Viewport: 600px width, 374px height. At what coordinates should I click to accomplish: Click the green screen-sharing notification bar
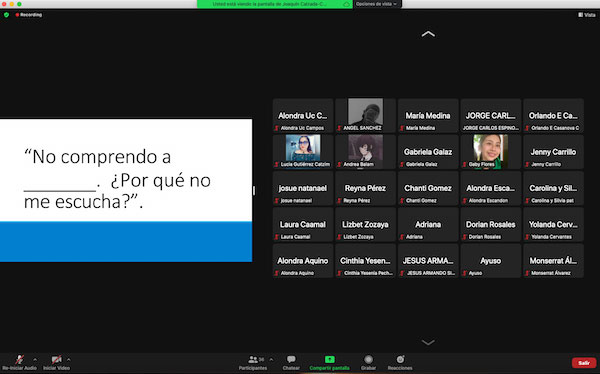[x=275, y=4]
